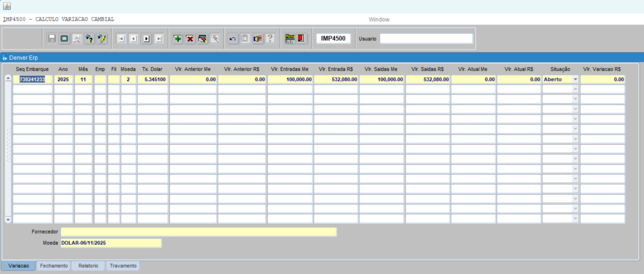
Task: Expand the Situação dropdown in second row
Action: (x=575, y=89)
